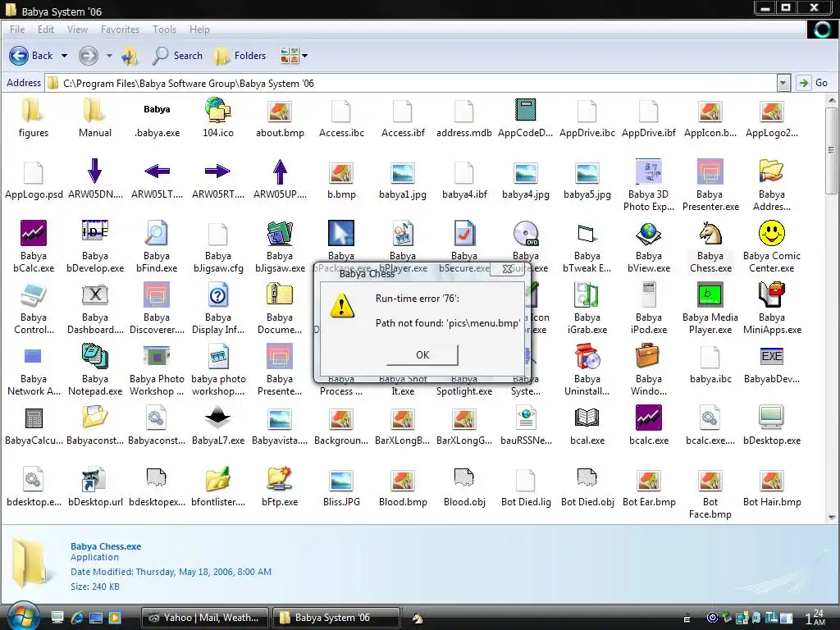Select the Manual folder

tap(95, 118)
